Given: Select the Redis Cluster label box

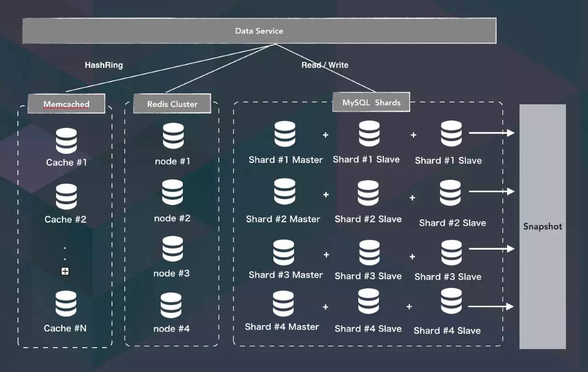Looking at the screenshot, I should click(172, 104).
